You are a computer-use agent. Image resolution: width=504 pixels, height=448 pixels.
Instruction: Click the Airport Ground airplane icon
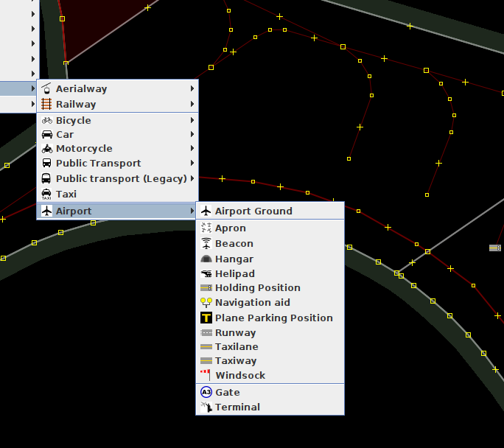206,211
